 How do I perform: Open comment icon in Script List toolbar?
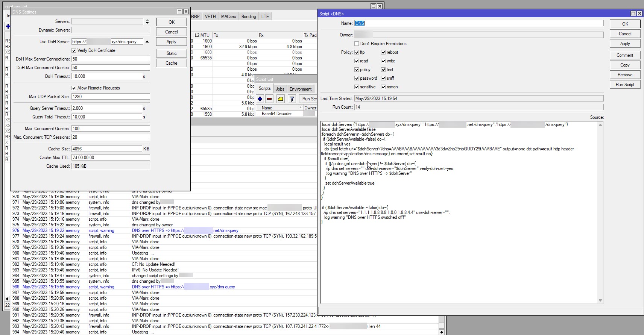click(x=280, y=99)
